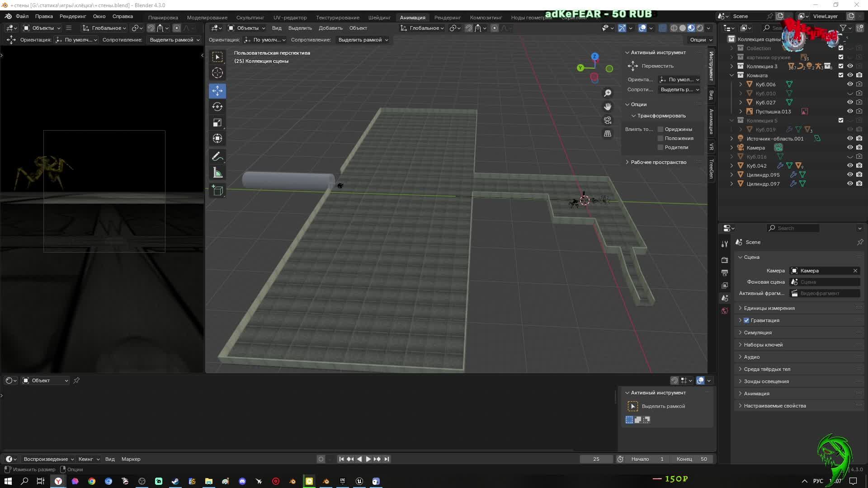
Task: Expand the Единицы измерения panel
Action: point(769,308)
